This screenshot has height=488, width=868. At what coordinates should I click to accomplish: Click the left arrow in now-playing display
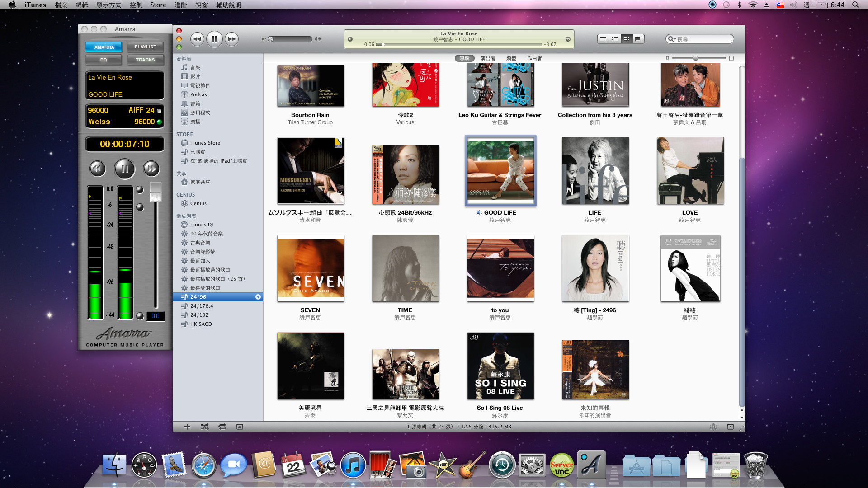tap(350, 39)
